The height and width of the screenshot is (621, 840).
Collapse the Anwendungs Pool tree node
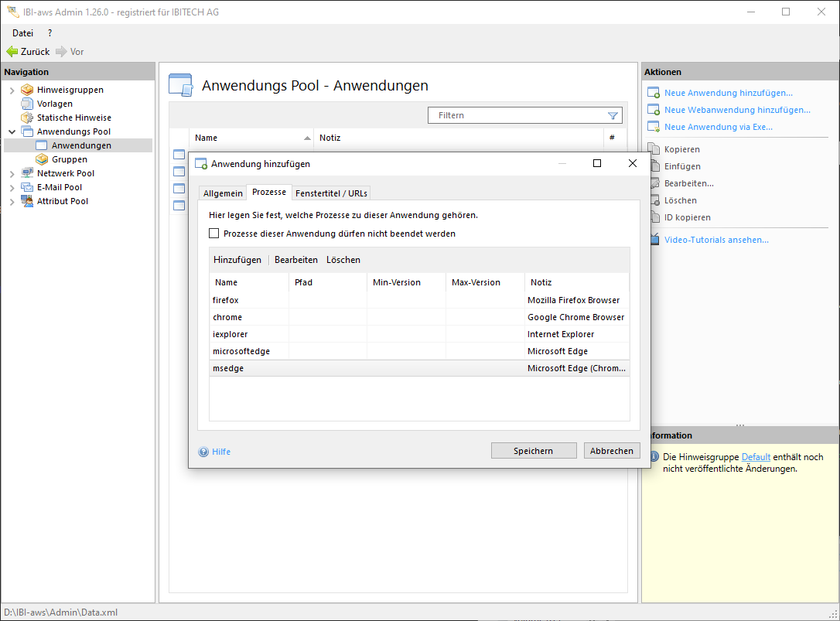(12, 132)
